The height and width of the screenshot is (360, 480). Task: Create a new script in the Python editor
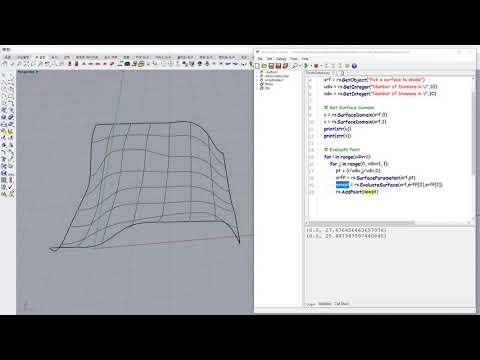[x=257, y=66]
